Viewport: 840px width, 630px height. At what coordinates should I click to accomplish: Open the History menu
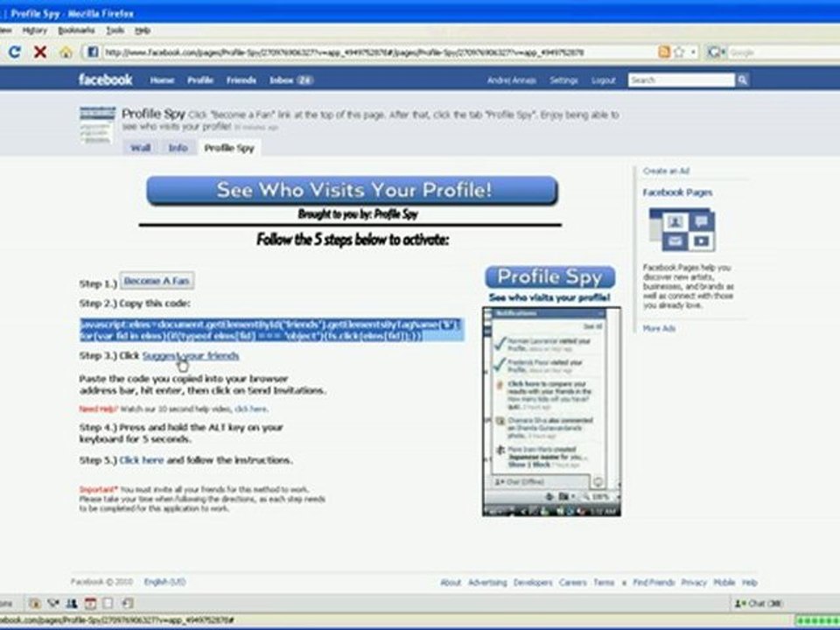35,31
